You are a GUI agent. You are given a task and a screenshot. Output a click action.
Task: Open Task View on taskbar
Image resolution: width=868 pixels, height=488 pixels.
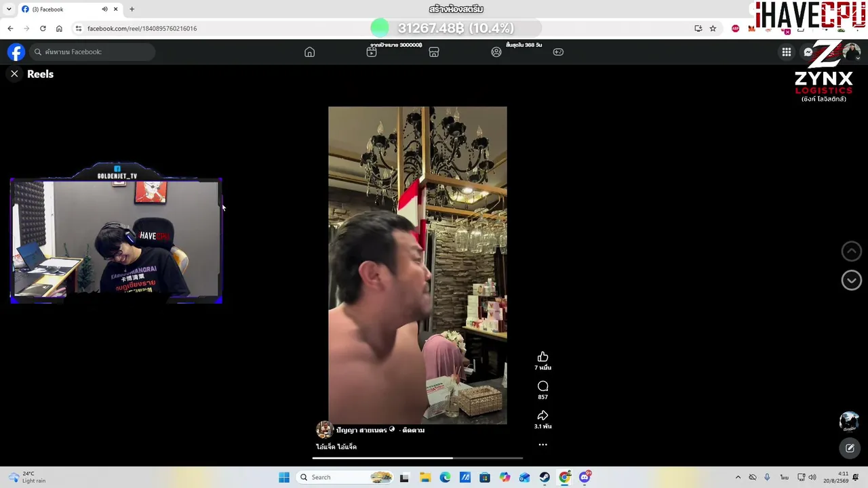tap(404, 477)
